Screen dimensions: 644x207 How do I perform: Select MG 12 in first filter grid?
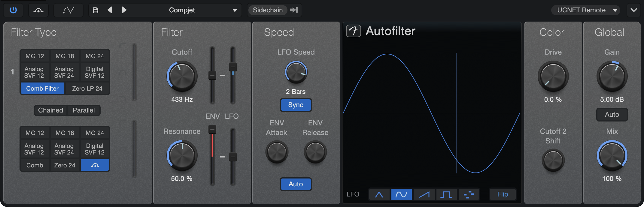point(35,56)
